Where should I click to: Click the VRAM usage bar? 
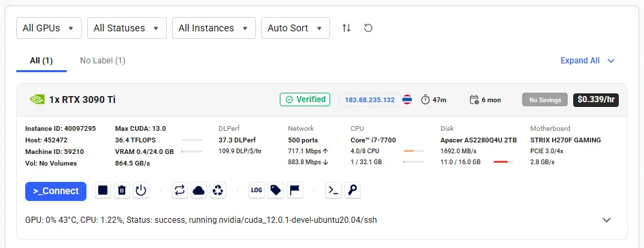tap(192, 152)
